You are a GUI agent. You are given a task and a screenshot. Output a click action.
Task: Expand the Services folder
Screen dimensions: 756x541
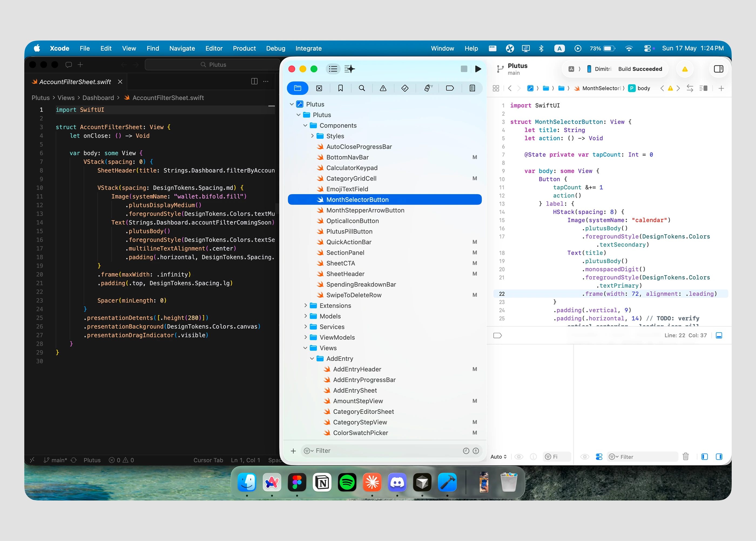(x=305, y=327)
